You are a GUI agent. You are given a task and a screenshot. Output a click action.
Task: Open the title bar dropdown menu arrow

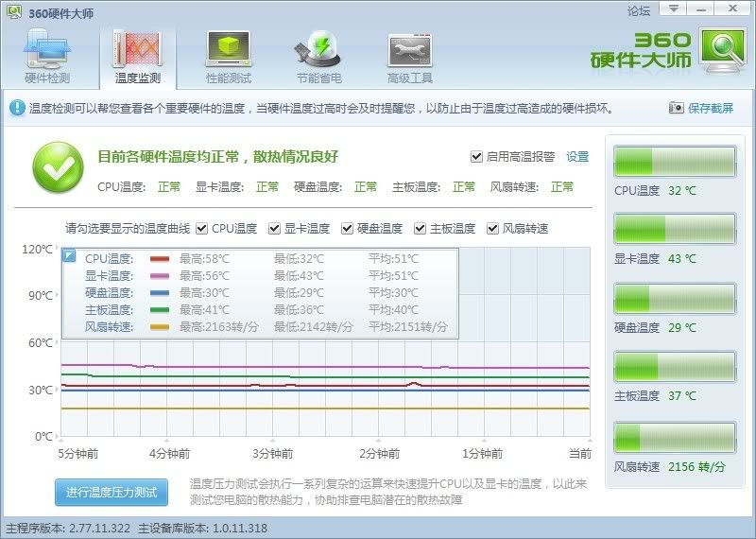[x=674, y=9]
